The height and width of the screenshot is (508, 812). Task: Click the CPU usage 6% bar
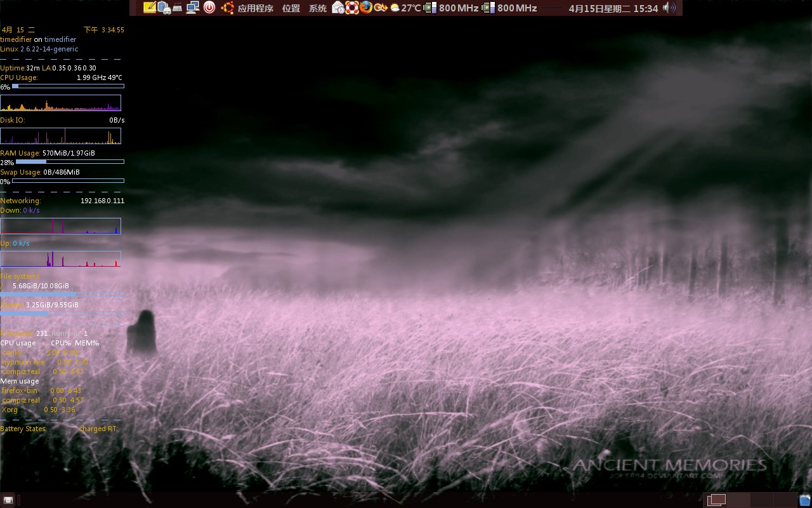point(68,86)
